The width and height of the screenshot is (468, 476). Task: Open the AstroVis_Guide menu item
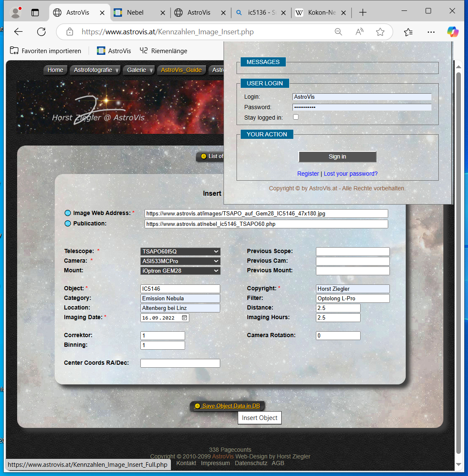(x=181, y=70)
